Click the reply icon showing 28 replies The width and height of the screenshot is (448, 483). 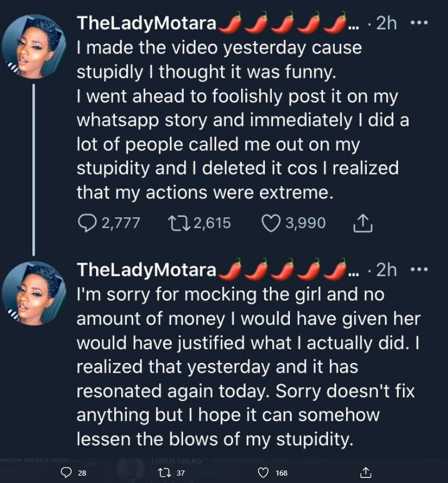(x=67, y=472)
